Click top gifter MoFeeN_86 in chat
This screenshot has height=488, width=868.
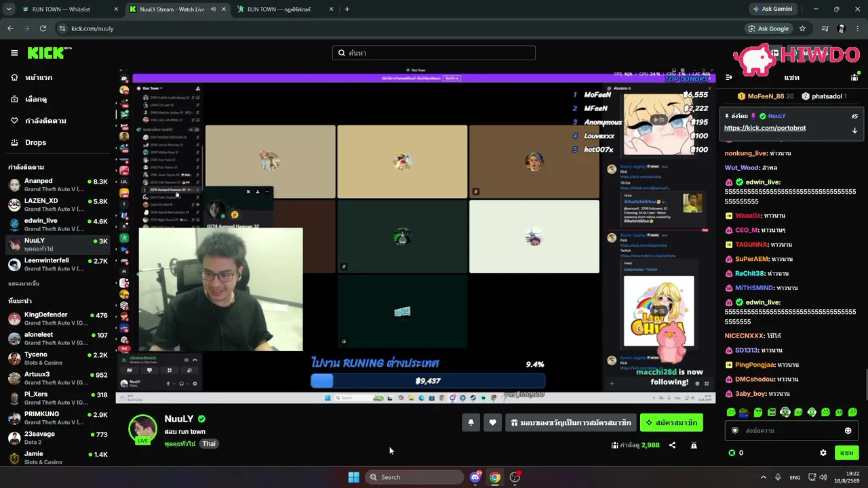click(x=766, y=96)
